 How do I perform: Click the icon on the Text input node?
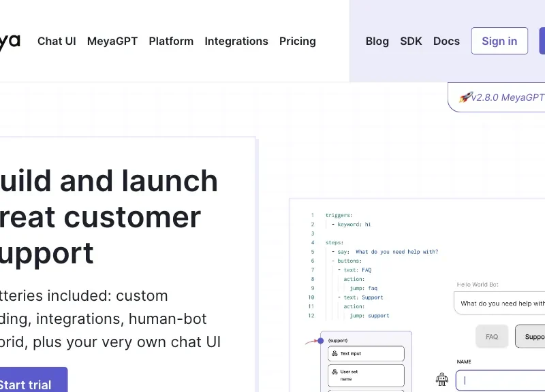click(x=334, y=353)
